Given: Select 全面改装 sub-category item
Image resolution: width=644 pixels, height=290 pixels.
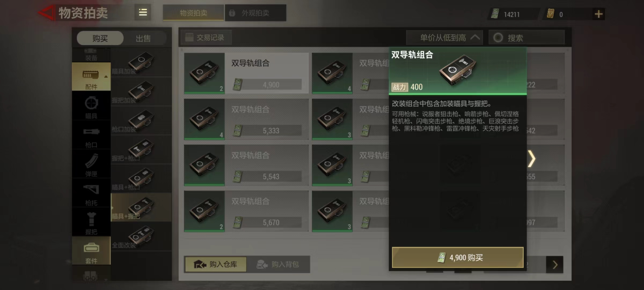Looking at the screenshot, I should [141, 237].
